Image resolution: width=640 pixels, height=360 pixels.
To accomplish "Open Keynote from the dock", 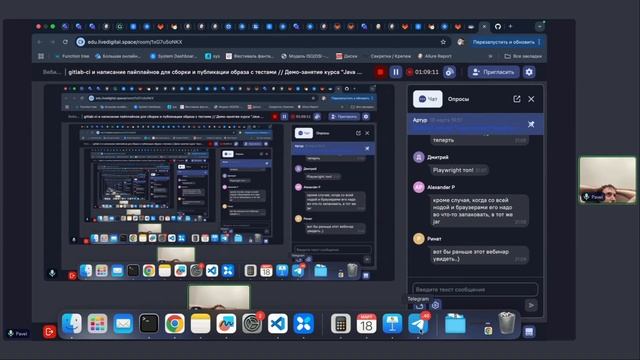I will pos(392,324).
